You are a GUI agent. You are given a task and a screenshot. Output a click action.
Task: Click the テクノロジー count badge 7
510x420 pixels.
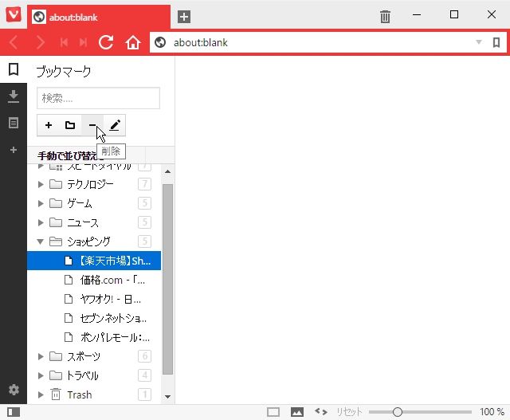pyautogui.click(x=144, y=184)
